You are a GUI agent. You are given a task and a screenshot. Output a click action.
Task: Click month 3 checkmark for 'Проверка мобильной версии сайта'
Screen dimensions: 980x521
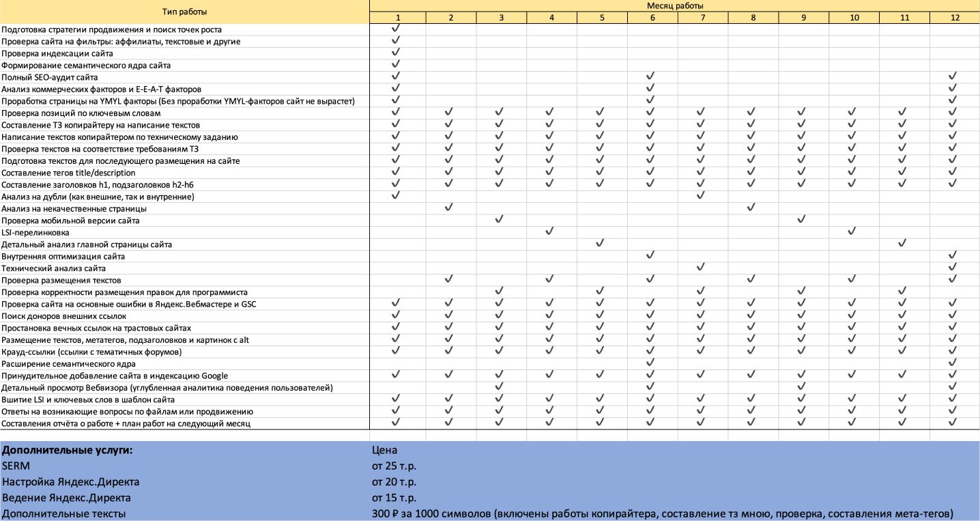point(499,219)
